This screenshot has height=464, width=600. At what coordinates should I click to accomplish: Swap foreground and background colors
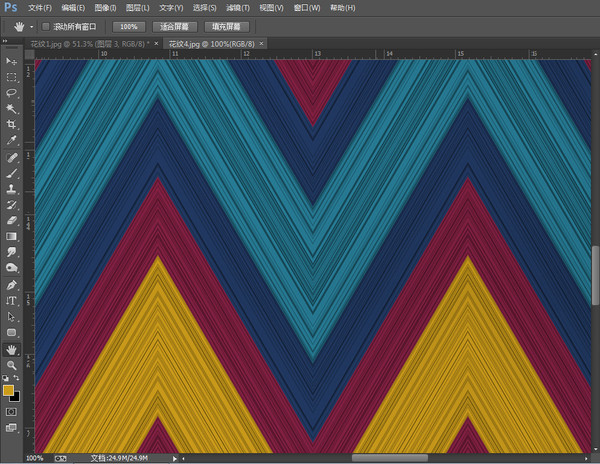[16, 378]
